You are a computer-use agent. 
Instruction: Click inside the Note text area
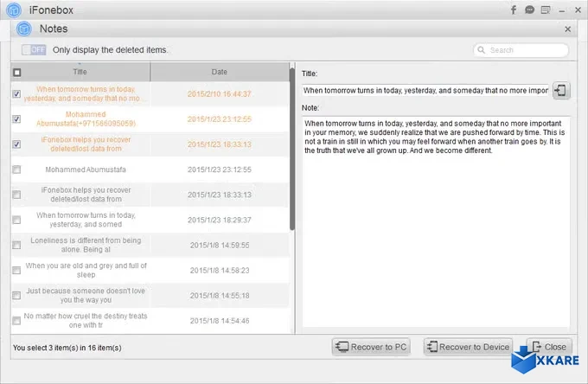coord(436,222)
